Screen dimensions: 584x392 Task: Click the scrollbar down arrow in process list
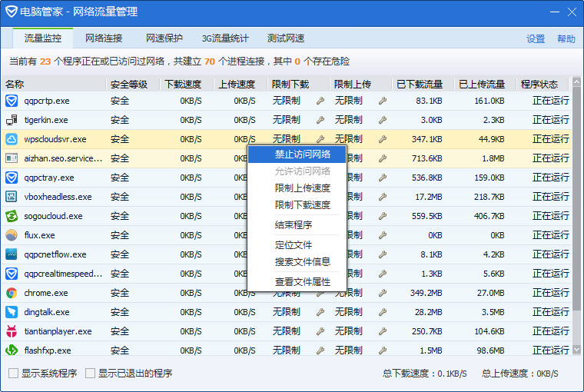pos(576,349)
